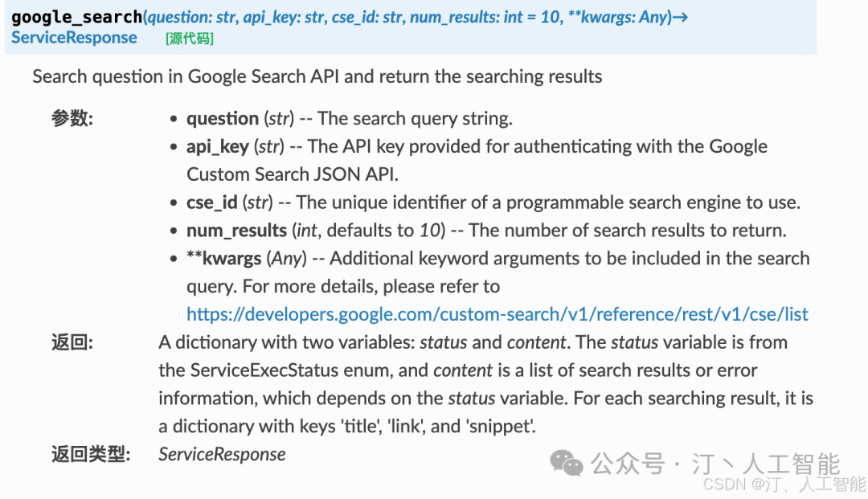Click the WeChat logo icon in watermark
The width and height of the screenshot is (868, 499).
[x=566, y=463]
